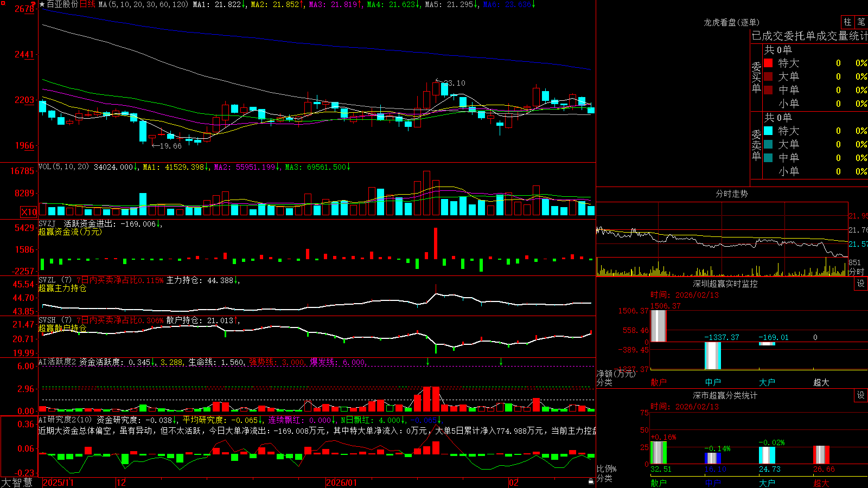Image resolution: width=868 pixels, height=488 pixels.
Task: Click the MA1: 21.822 value
Action: coord(217,4)
